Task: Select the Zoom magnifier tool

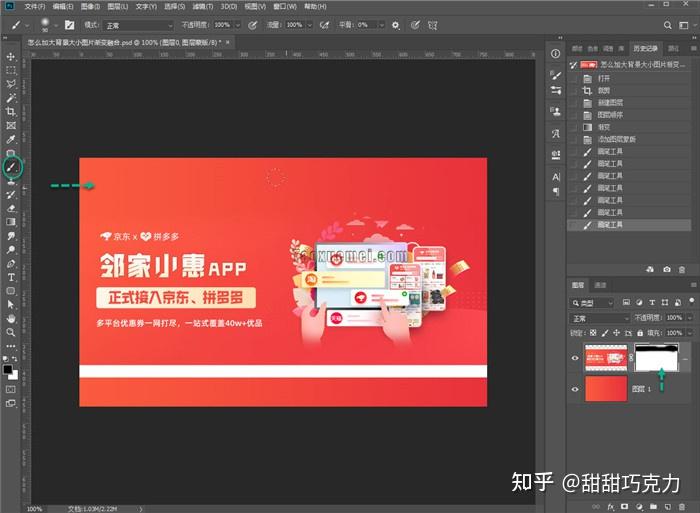Action: tap(11, 332)
